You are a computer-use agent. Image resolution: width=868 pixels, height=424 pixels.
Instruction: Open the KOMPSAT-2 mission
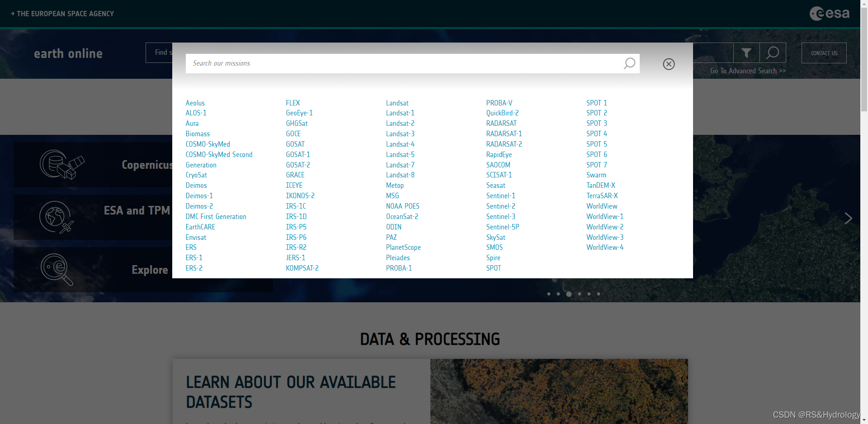302,268
